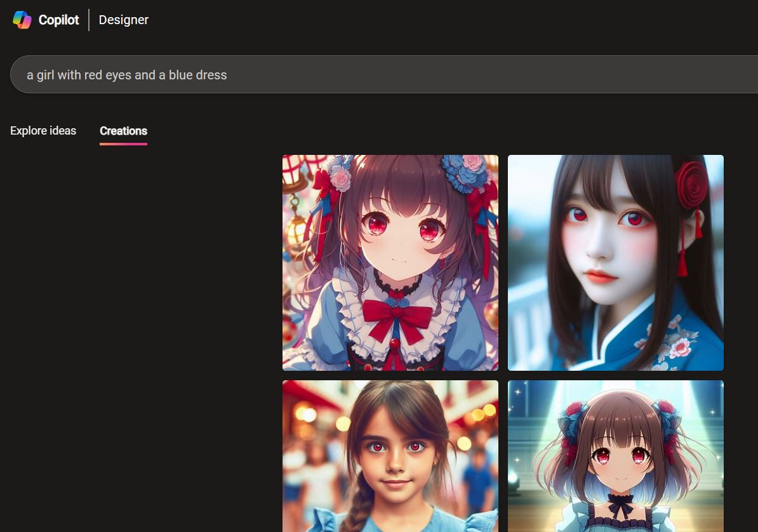Screen dimensions: 758x532
Task: Click the pink underline beneath Creations
Action: 123,143
